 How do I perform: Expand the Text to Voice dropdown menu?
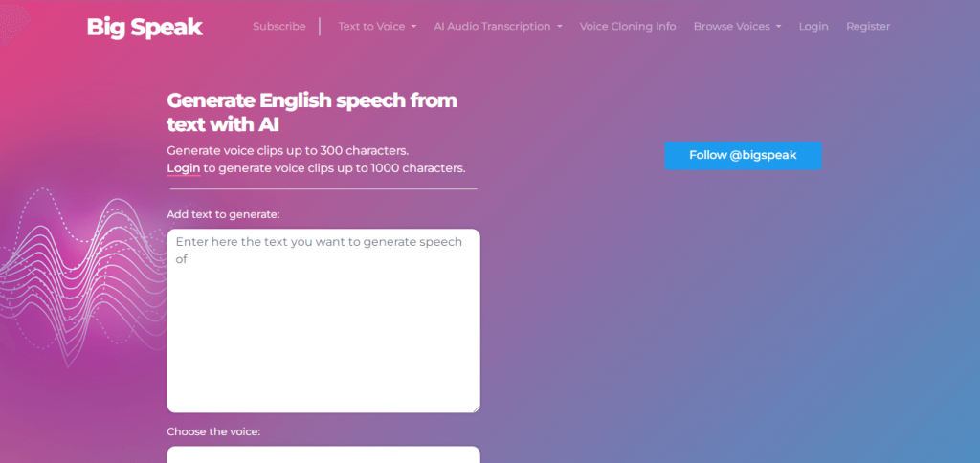377,26
